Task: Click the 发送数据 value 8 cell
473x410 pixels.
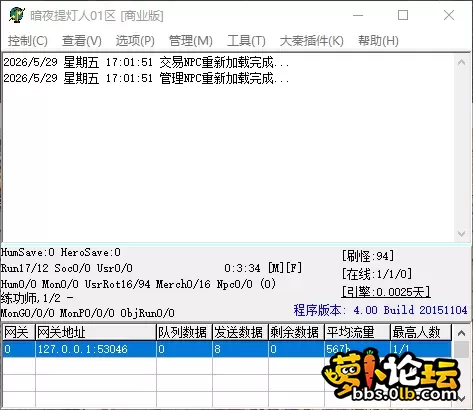Action: click(x=240, y=349)
